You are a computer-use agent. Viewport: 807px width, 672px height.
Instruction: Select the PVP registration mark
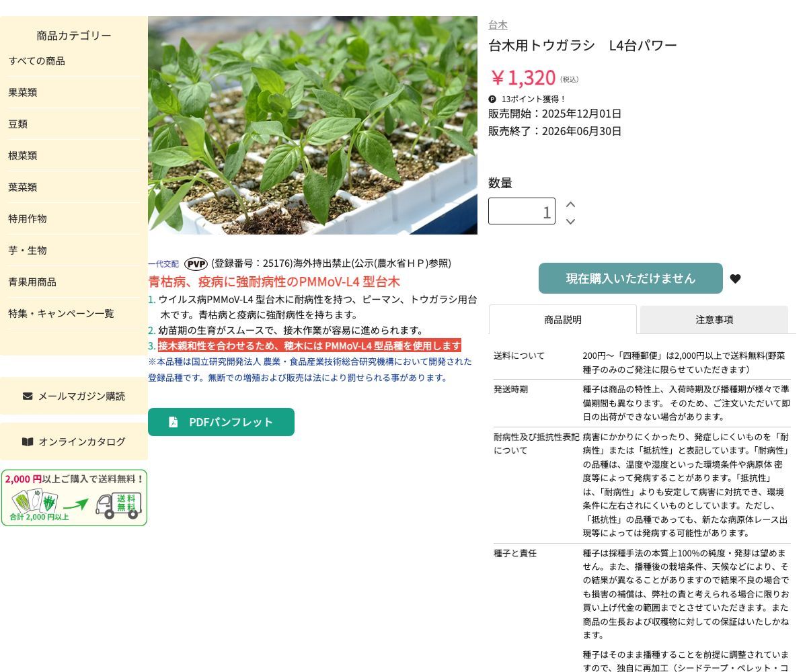pos(196,264)
